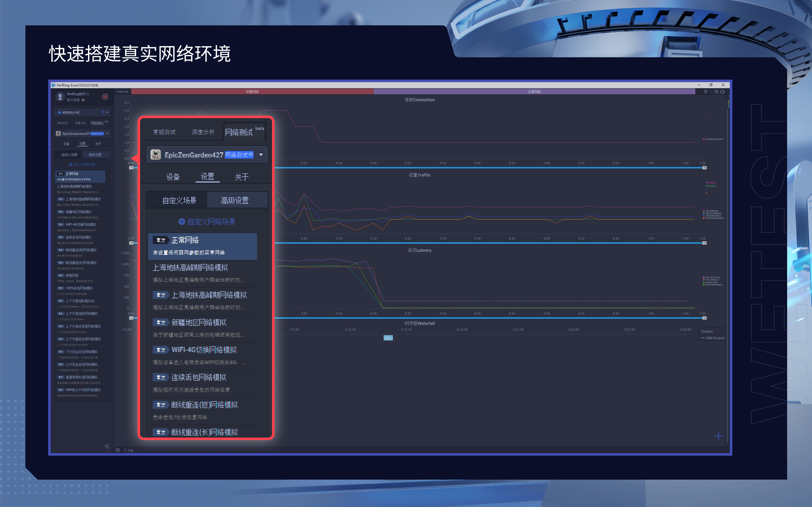This screenshot has height=507, width=812.
Task: Toggle ConnectionCount legend series visibility
Action: pos(714,139)
